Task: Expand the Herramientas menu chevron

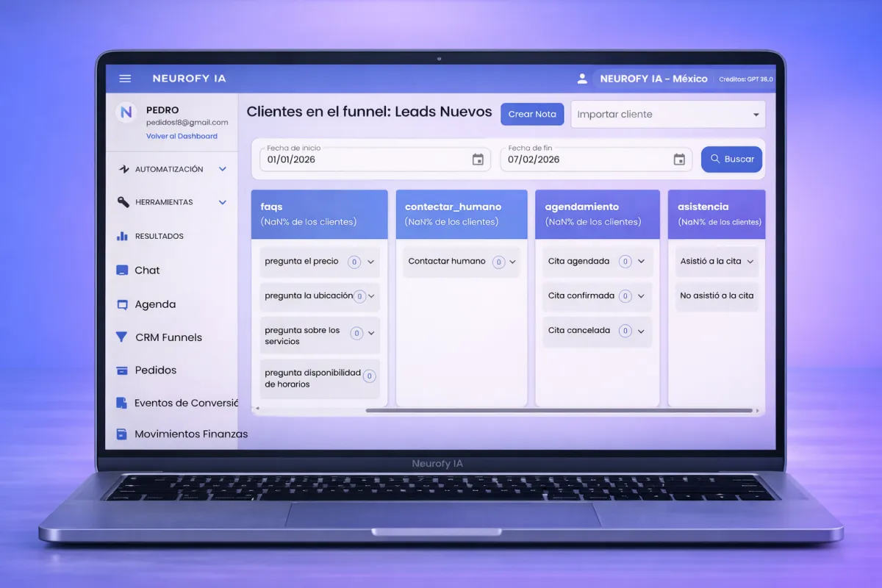Action: (223, 202)
